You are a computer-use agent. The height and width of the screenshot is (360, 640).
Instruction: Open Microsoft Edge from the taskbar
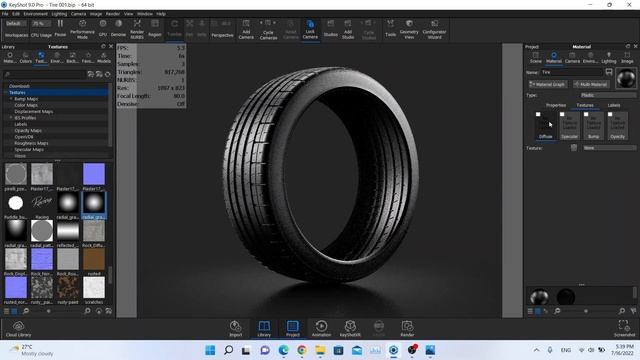[x=283, y=350]
